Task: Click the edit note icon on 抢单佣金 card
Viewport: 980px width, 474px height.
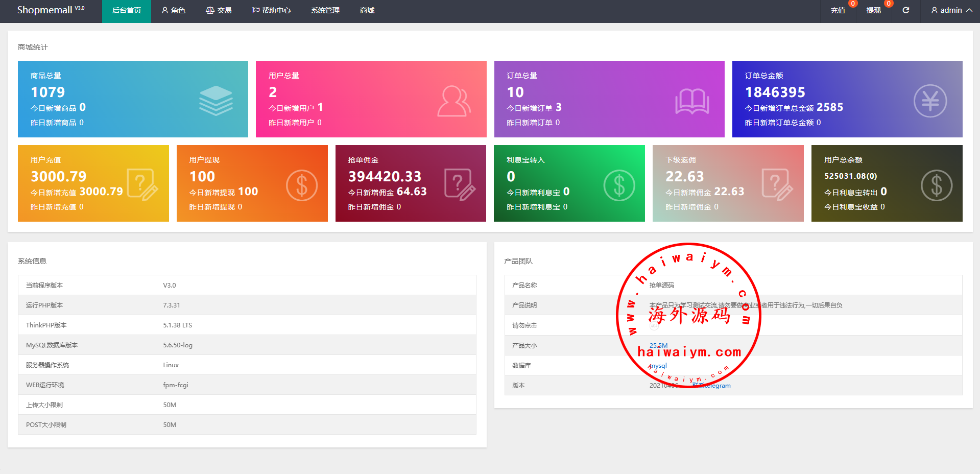Action: [x=460, y=184]
